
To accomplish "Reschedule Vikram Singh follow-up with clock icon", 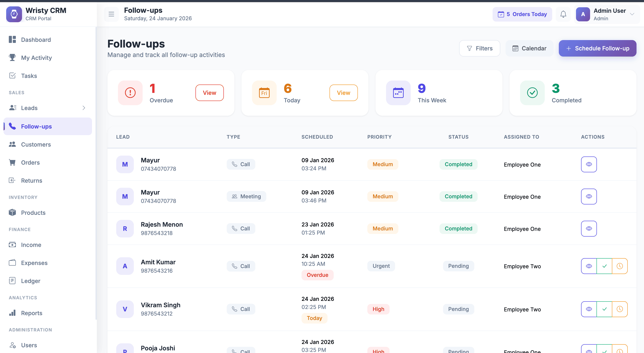I will coord(620,309).
